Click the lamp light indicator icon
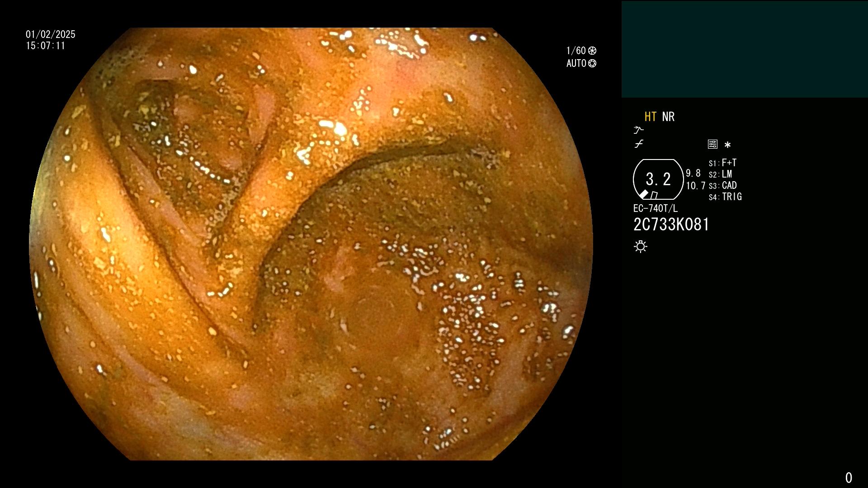The image size is (868, 488). (641, 247)
